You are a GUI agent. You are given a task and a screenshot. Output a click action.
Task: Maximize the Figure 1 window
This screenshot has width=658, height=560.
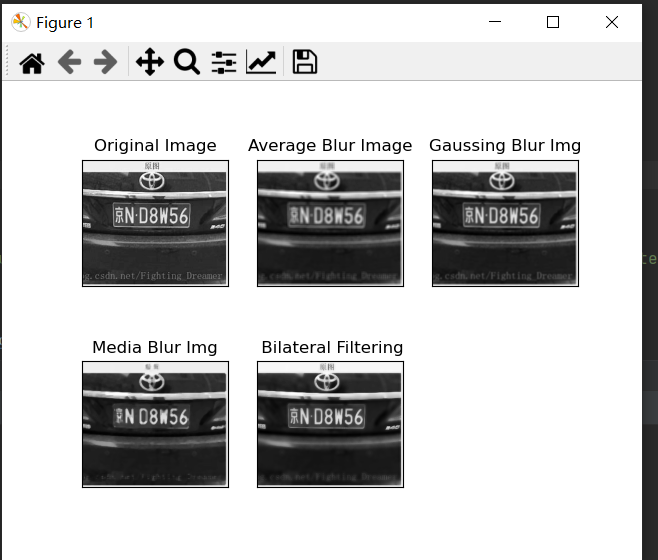(553, 22)
